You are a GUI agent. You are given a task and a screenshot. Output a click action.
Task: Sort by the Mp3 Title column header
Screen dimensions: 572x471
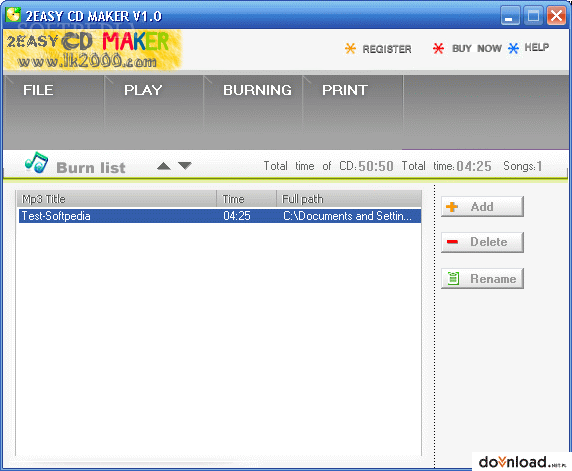point(117,199)
